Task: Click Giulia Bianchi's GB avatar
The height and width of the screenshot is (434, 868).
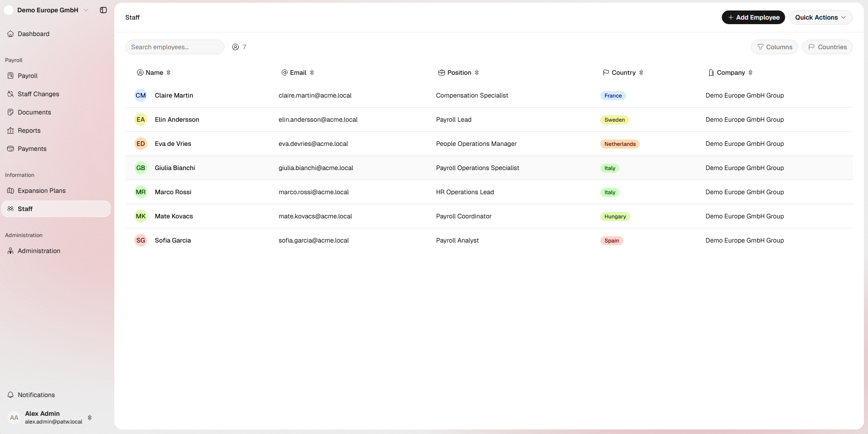Action: (x=141, y=168)
